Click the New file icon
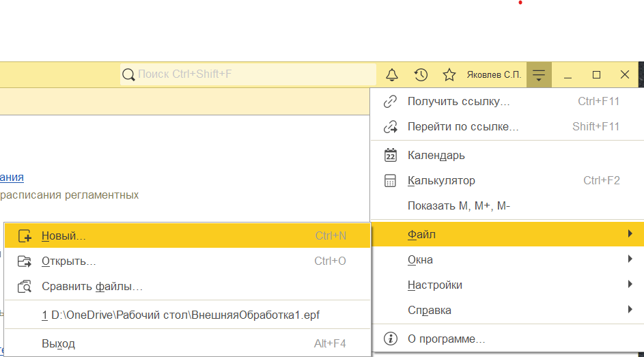644x357 pixels. click(x=25, y=236)
